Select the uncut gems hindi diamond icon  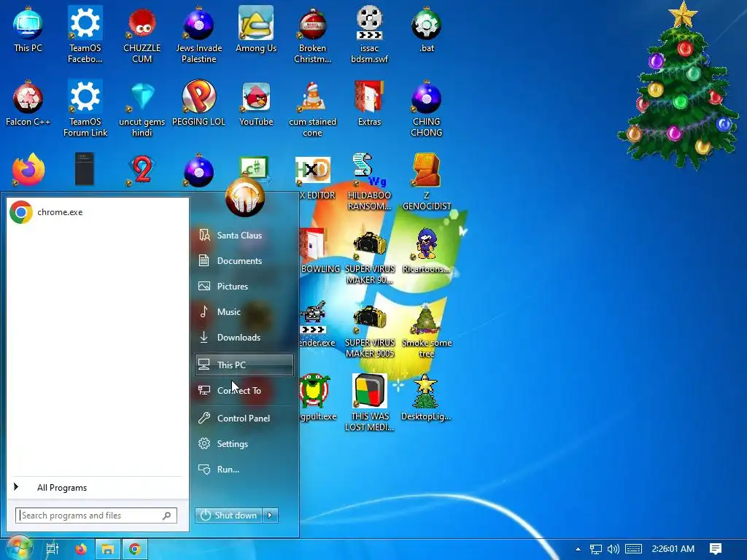142,108
